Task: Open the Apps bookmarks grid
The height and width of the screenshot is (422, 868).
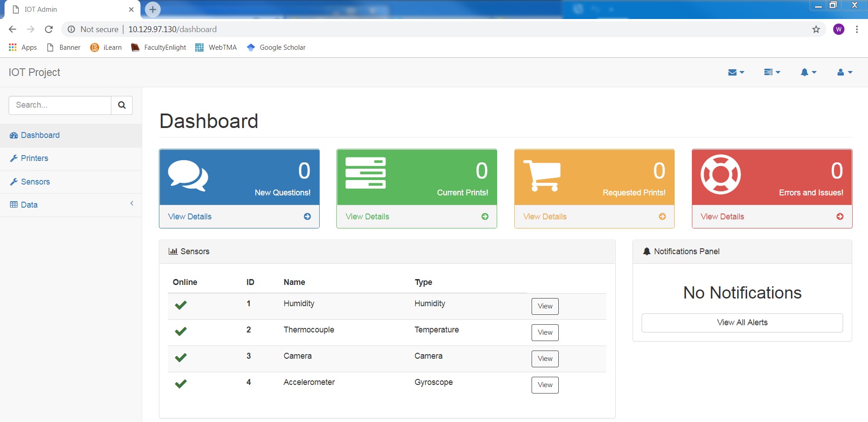Action: click(23, 47)
